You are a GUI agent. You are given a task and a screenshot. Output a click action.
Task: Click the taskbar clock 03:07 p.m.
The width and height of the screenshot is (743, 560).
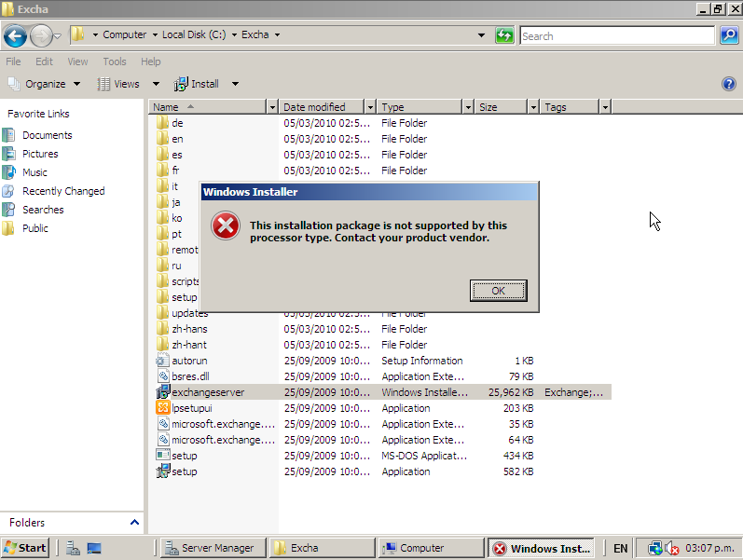click(x=709, y=548)
